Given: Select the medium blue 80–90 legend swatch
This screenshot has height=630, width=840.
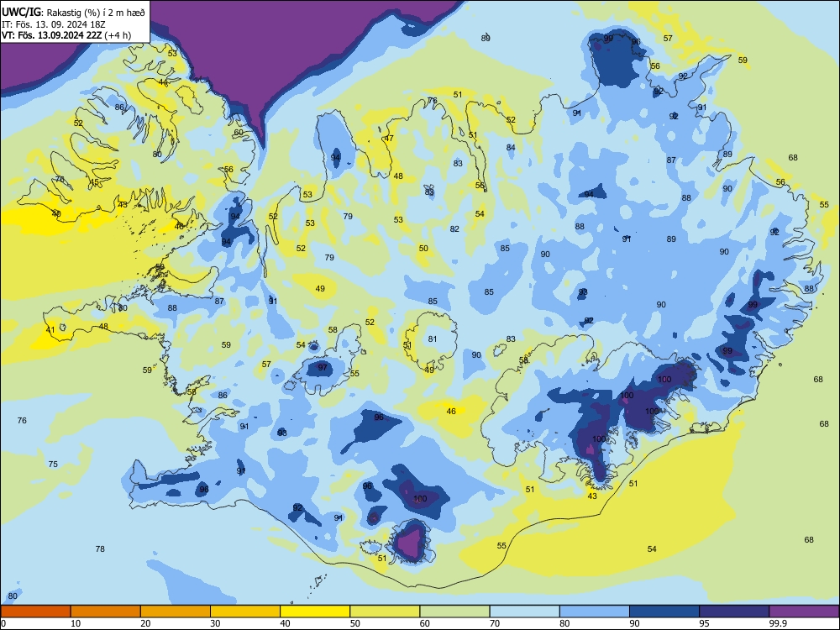Looking at the screenshot, I should [594, 612].
